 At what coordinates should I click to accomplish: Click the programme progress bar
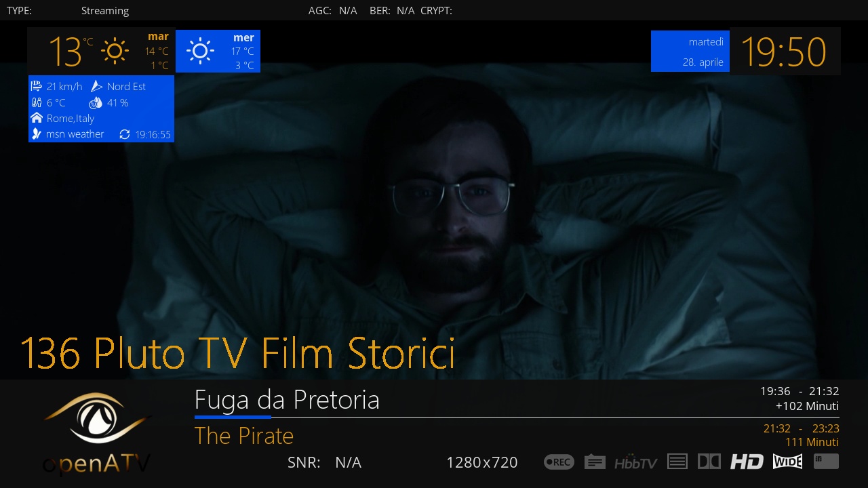tap(517, 417)
